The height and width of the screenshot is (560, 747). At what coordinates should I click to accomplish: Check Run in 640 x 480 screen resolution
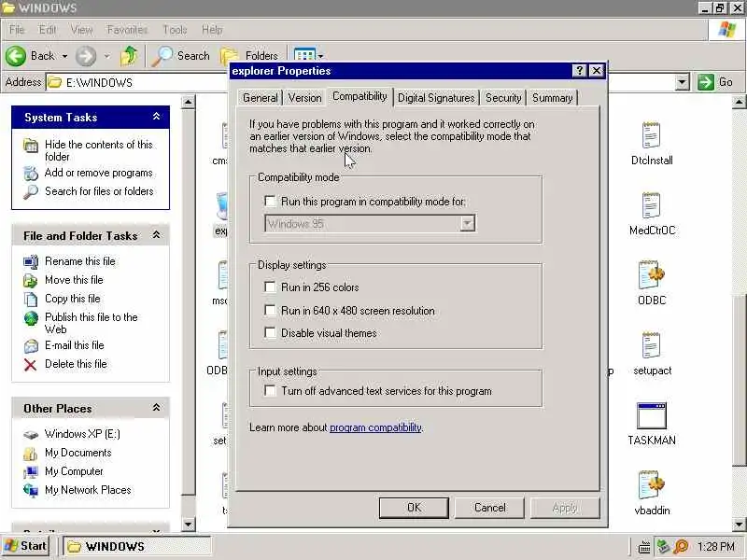click(270, 310)
